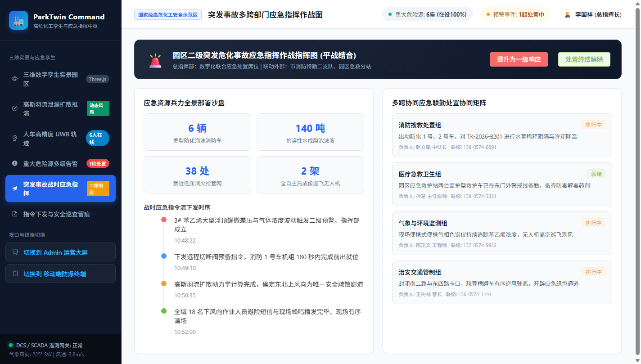Click the 预警事件: 1起处置中 status pill
Screen dimensions: 641x364
pyautogui.click(x=515, y=14)
